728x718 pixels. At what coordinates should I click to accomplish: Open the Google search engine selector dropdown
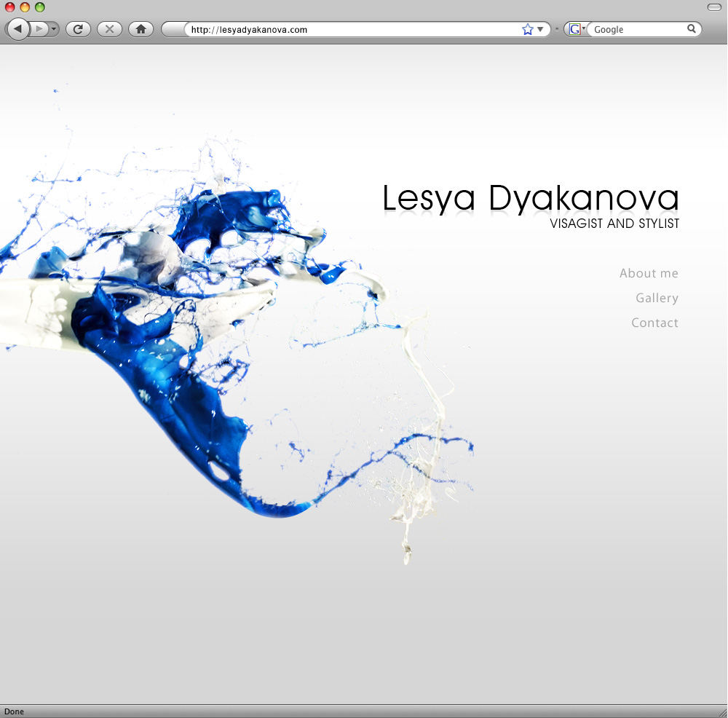point(577,29)
